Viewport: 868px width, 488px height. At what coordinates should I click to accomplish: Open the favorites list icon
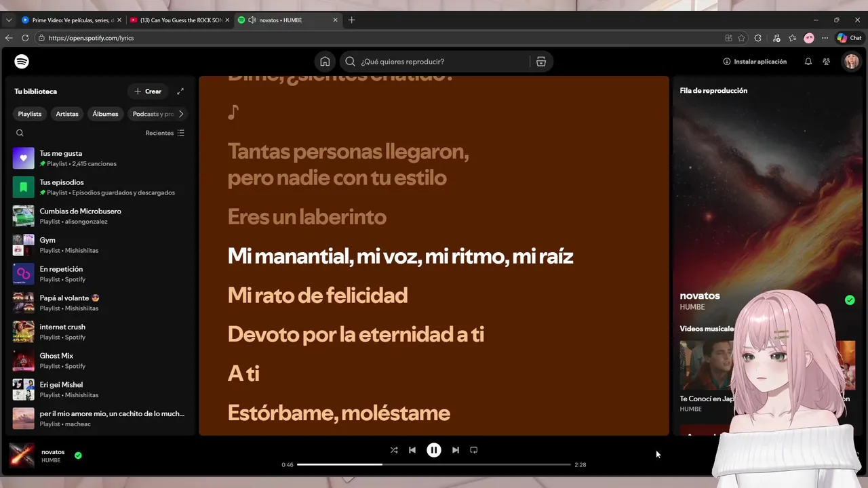click(x=792, y=38)
